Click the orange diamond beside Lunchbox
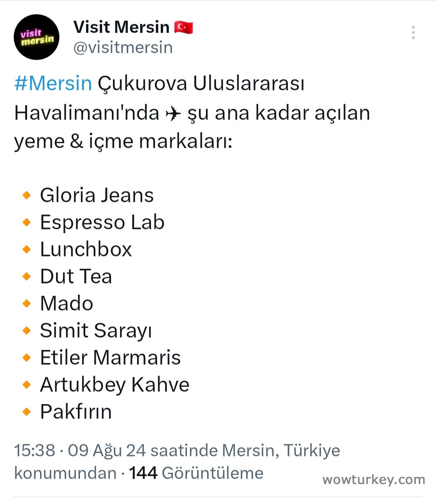The image size is (436, 504). pos(27,250)
